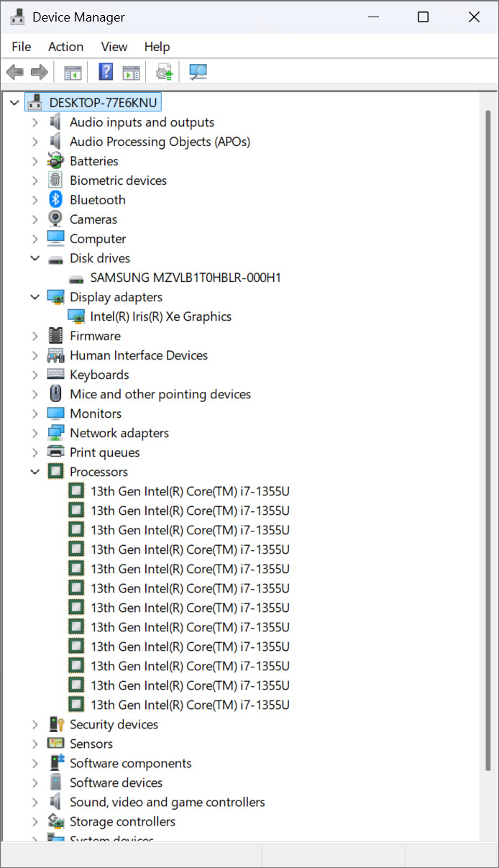Expand Sound, video and game controllers
Screen dimensions: 499x868
tap(35, 802)
